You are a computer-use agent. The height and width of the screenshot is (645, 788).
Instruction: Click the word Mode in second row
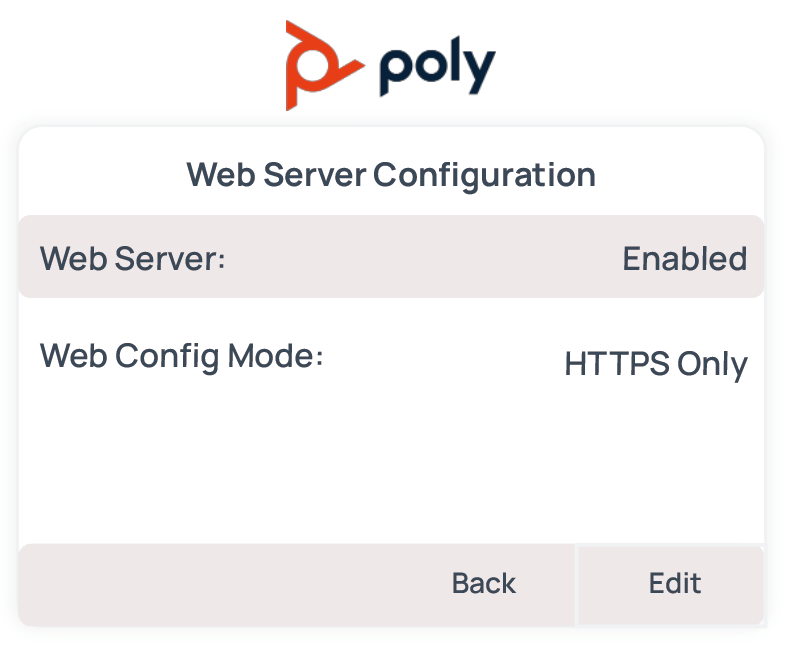coord(272,355)
